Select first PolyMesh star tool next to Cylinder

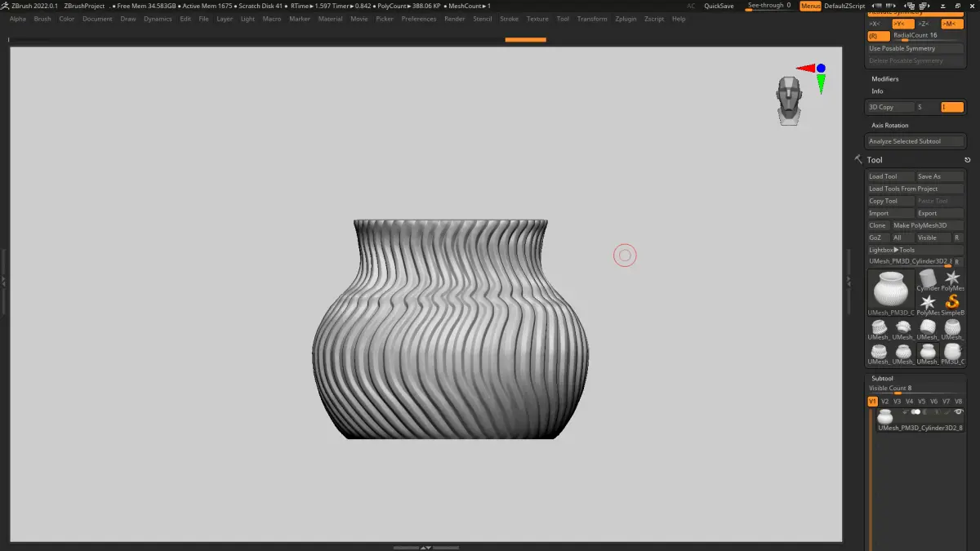tap(952, 279)
